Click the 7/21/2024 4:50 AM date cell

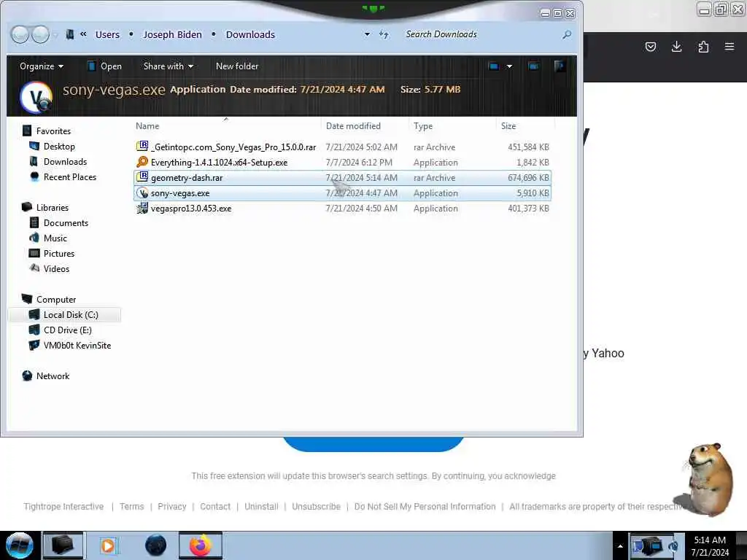point(362,208)
